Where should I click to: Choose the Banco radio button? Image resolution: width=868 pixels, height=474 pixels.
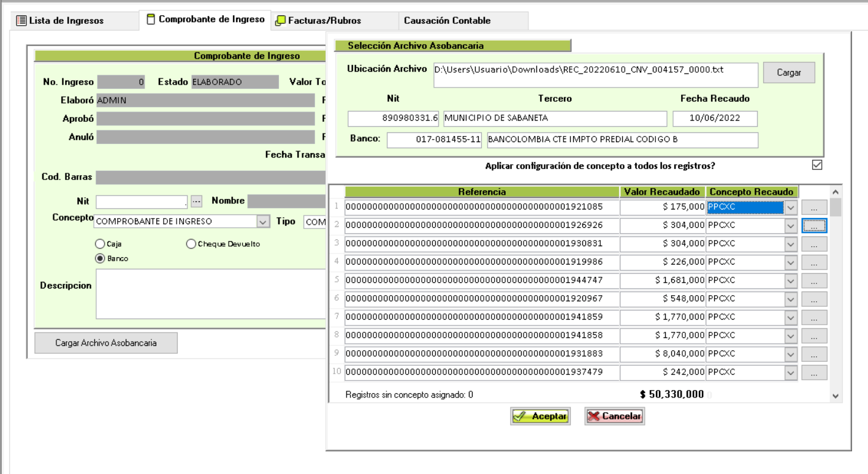pos(99,258)
